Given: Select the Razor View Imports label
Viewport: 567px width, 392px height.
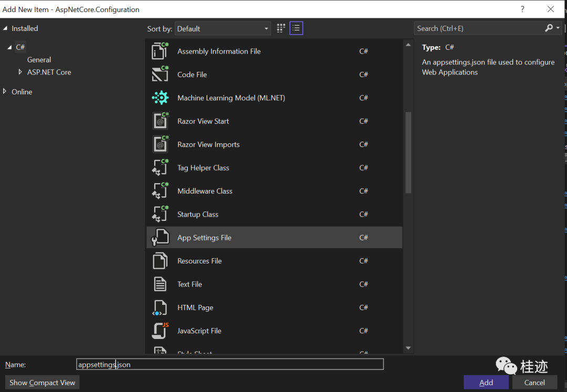Looking at the screenshot, I should point(208,144).
